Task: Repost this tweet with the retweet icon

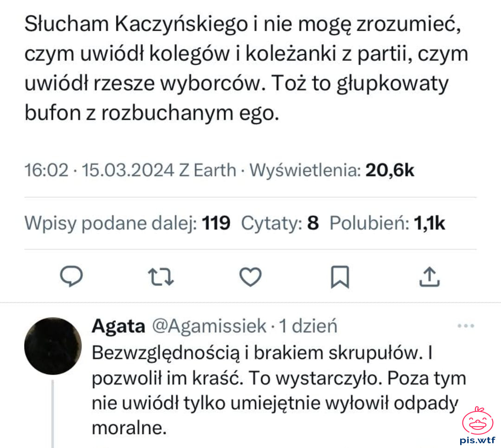Action: coord(163,277)
